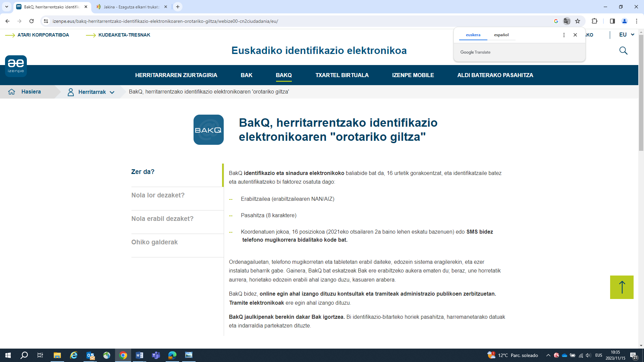644x362 pixels.
Task: Bookmark this page with the star icon
Action: pos(578,21)
